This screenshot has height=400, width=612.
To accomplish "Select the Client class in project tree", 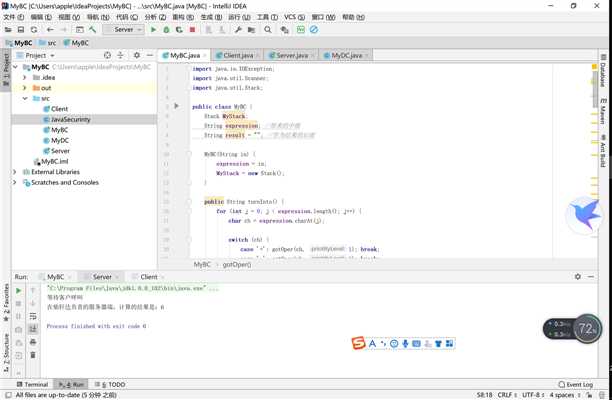I will coord(59,109).
